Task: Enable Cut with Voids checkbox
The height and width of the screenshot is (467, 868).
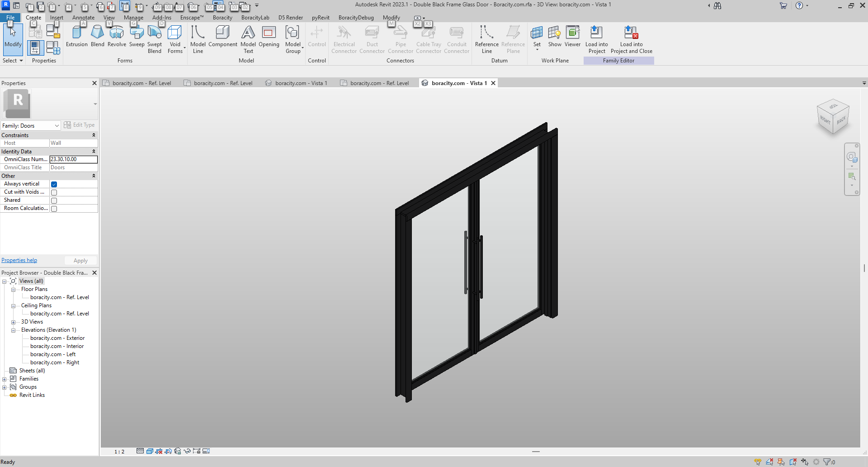Action: [54, 192]
